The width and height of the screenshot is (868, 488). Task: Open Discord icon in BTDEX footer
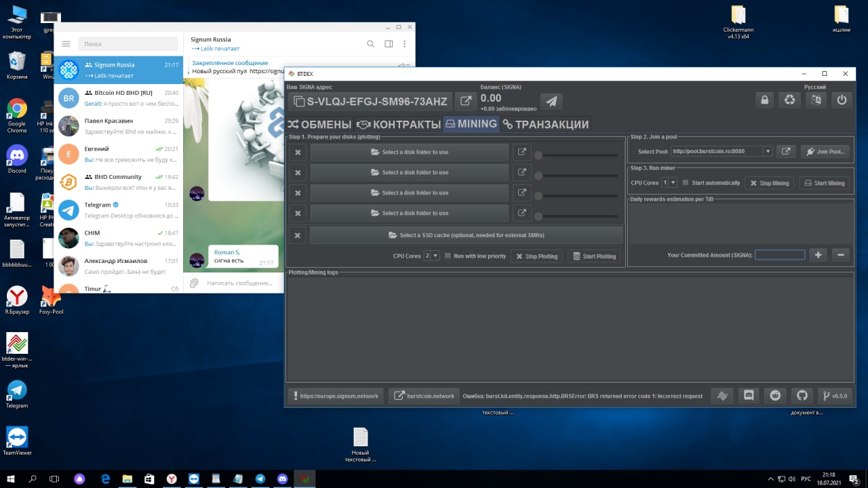pyautogui.click(x=749, y=396)
